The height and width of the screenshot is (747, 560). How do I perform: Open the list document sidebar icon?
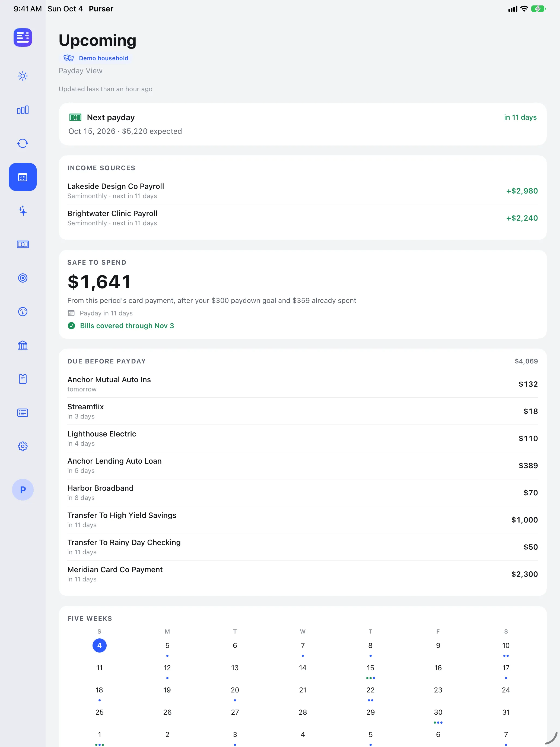[23, 413]
